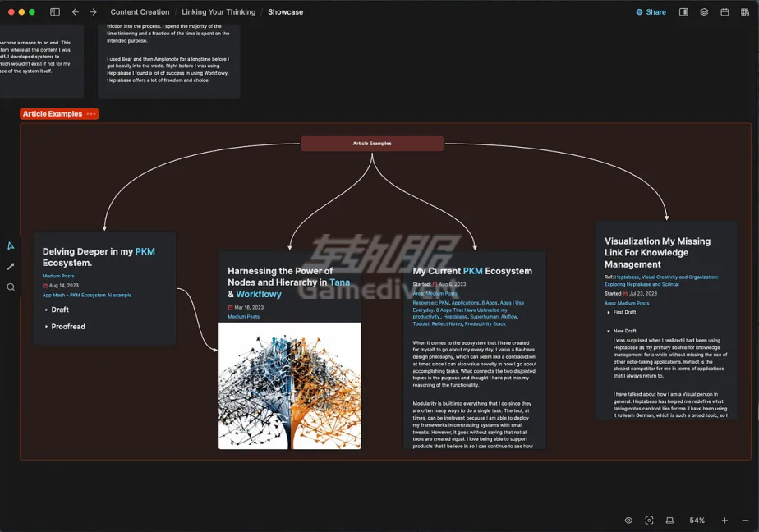Open Medium Posts link in Delving Deeper card

[58, 276]
